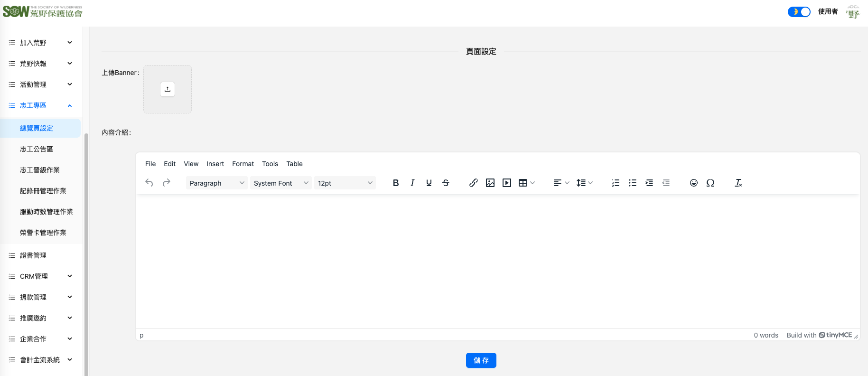Apply italic formatting
This screenshot has height=376, width=868.
click(x=412, y=183)
